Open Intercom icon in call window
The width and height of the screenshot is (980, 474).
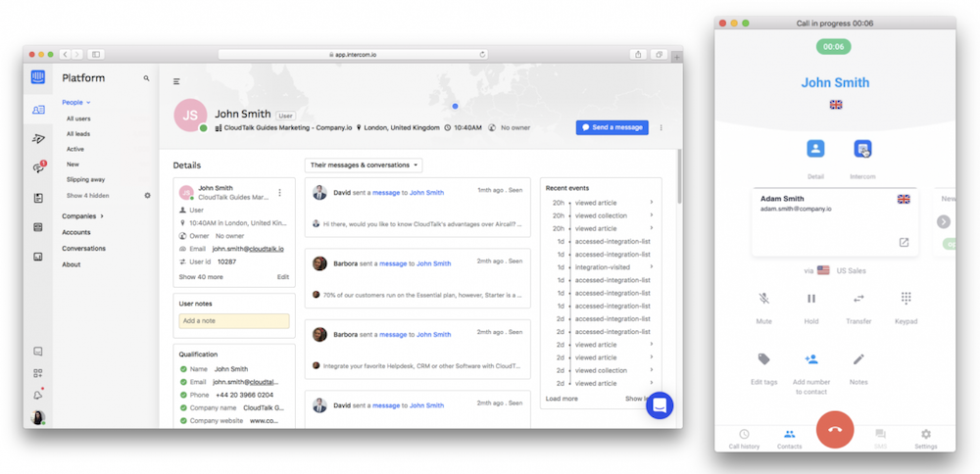[x=862, y=149]
